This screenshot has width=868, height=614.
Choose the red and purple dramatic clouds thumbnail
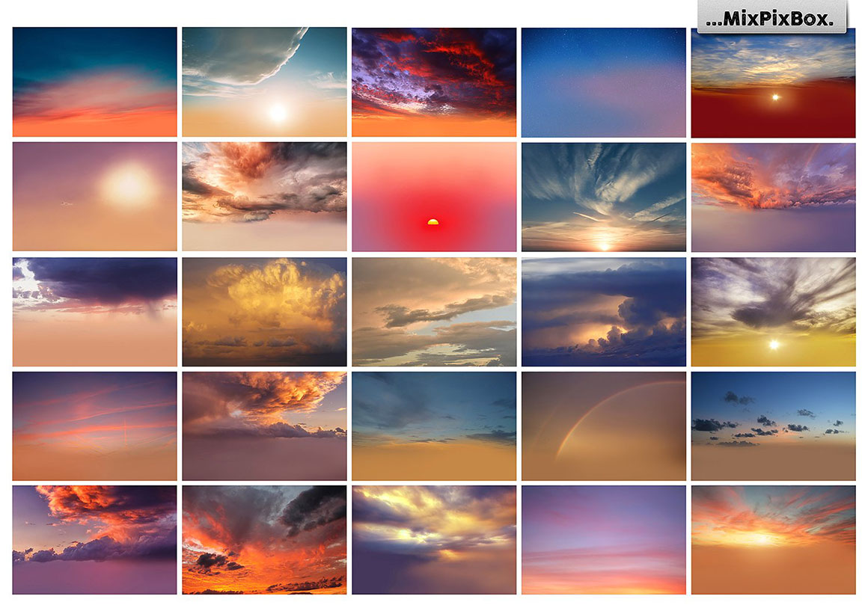point(434,82)
